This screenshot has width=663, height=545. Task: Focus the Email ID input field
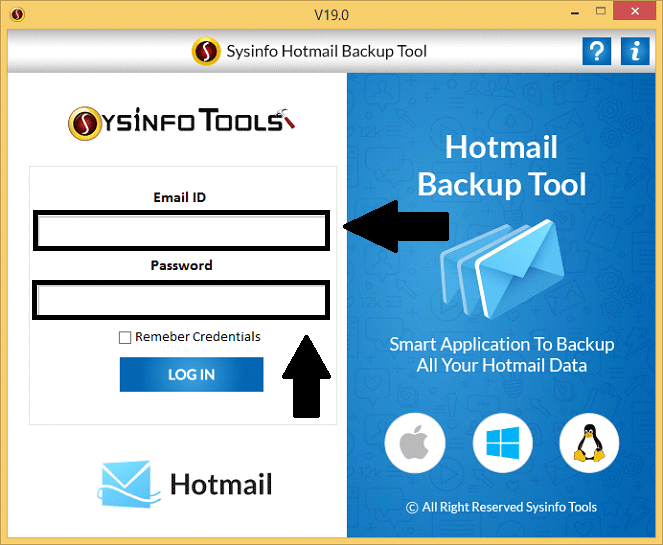click(181, 230)
